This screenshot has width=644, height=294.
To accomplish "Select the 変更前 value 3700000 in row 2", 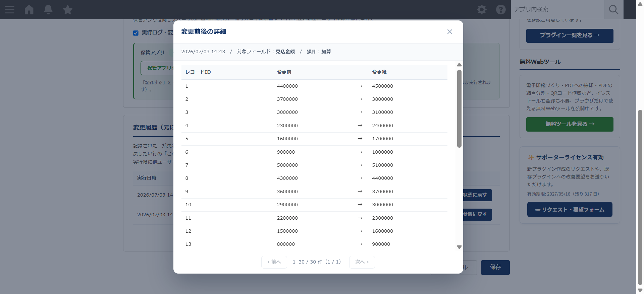I will tap(287, 99).
